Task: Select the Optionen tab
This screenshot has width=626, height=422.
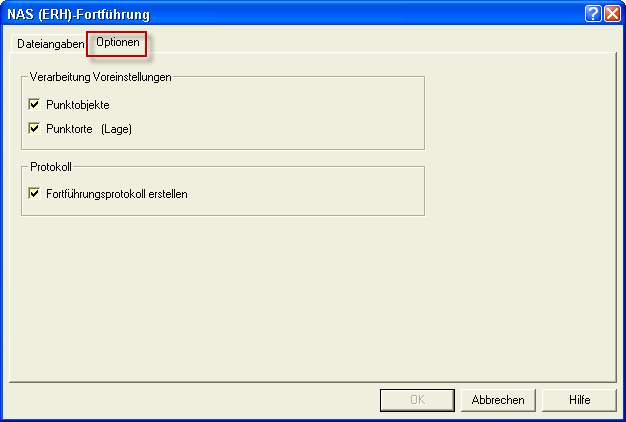Action: (117, 42)
